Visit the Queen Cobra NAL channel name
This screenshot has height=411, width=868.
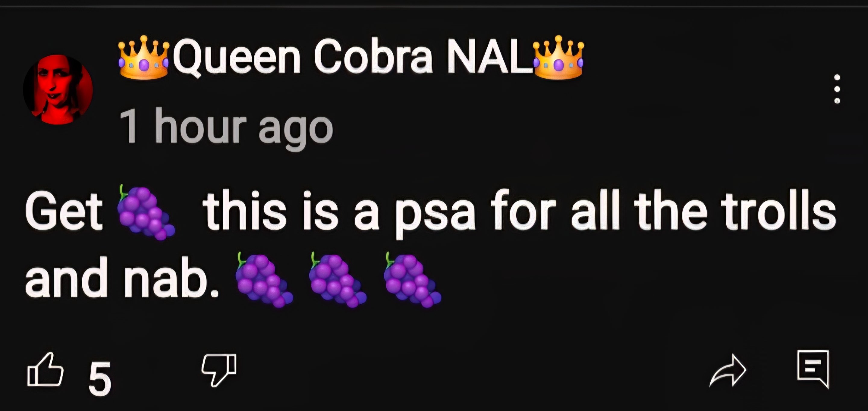[351, 57]
